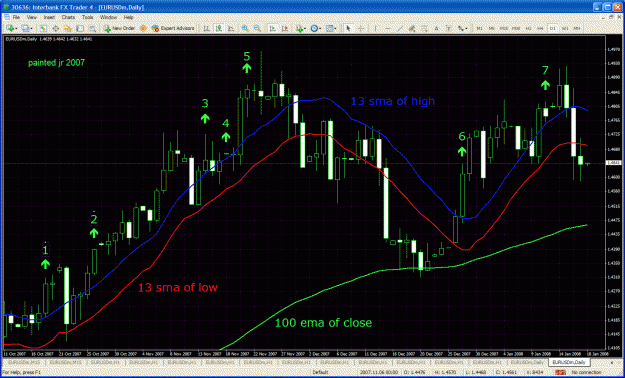The height and width of the screenshot is (378, 625).
Task: Select the Equidistant Channel tool
Action: [x=412, y=28]
